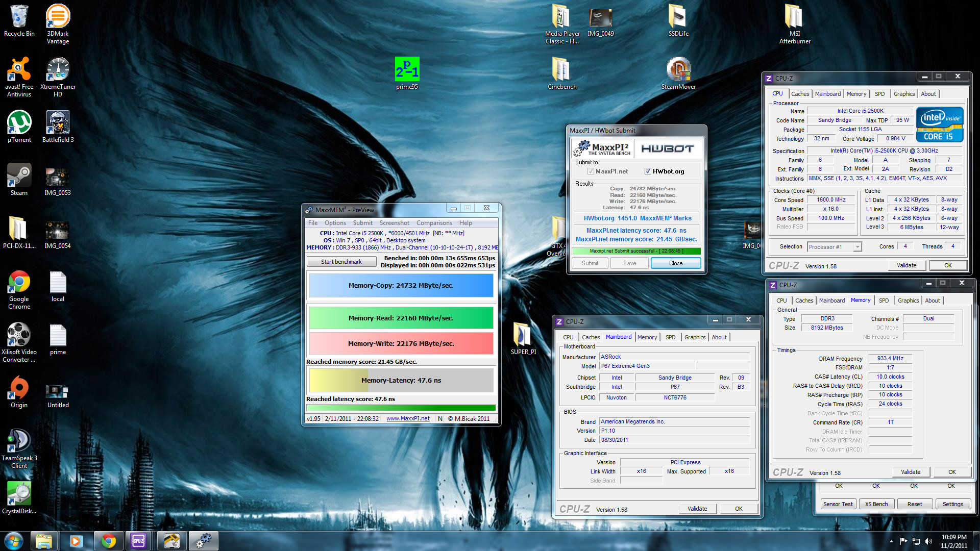Open the MSI Afterburner folder icon
The height and width of the screenshot is (551, 980).
[795, 23]
